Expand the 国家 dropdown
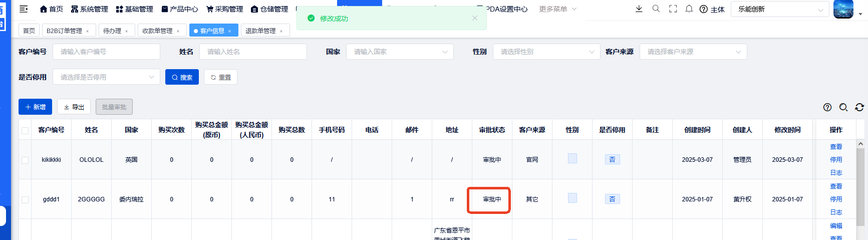The image size is (868, 240). (x=399, y=52)
